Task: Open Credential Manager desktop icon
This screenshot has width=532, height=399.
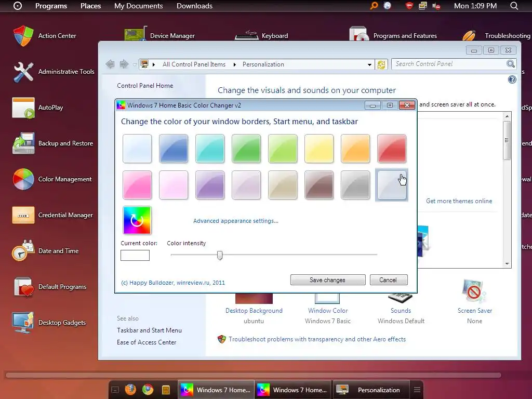Action: tap(52, 215)
